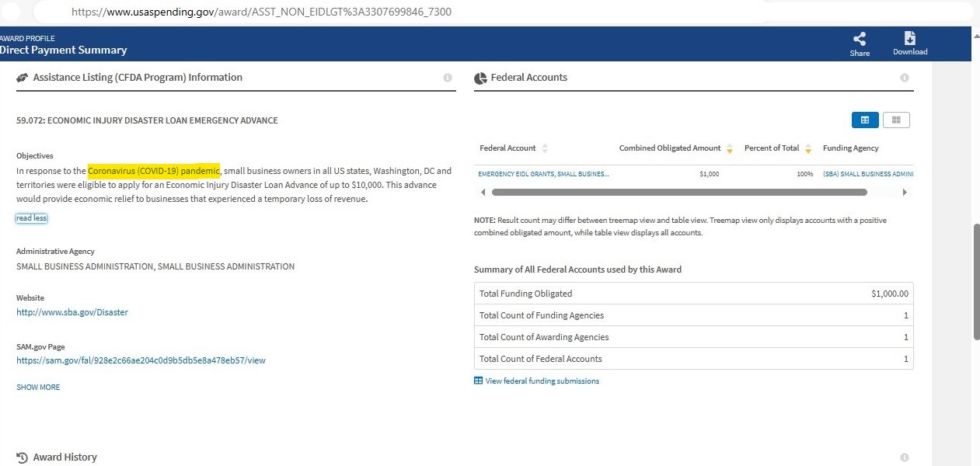Click the Total Count of Federal Accounts label
Viewport: 980px width, 466px height.
pyautogui.click(x=541, y=359)
